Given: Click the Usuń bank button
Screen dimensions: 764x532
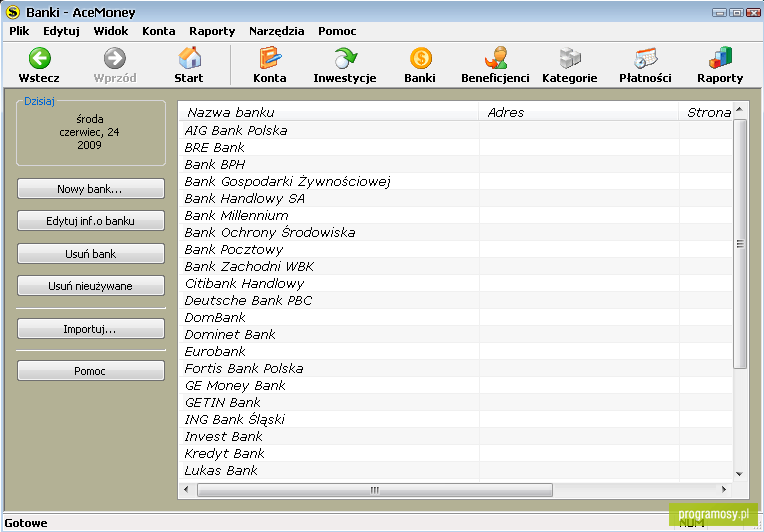Looking at the screenshot, I should [x=91, y=254].
